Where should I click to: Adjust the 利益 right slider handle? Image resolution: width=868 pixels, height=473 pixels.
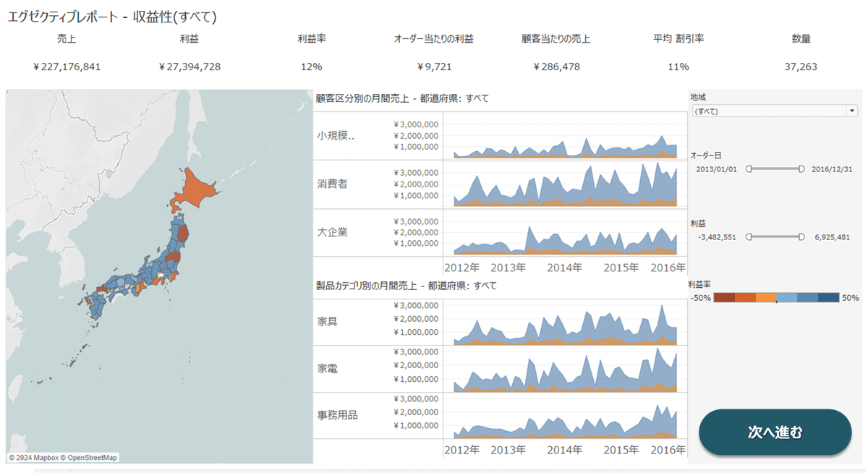(x=801, y=236)
